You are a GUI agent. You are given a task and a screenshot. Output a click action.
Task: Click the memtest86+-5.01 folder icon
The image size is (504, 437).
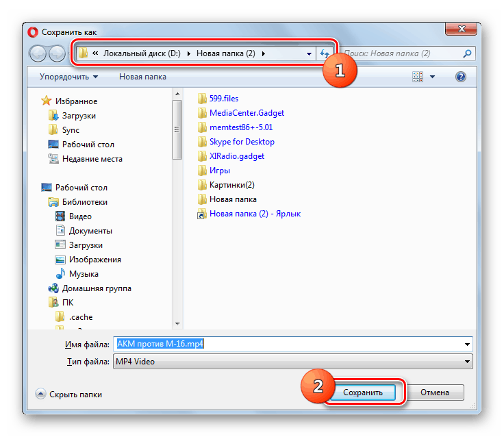click(x=202, y=127)
